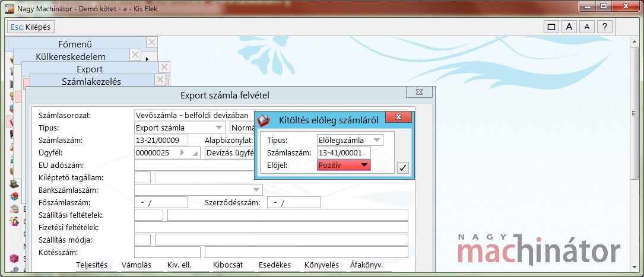Image resolution: width=644 pixels, height=277 pixels.
Task: Click the small arrow beside Külkereskedelem tab
Action: [147, 59]
